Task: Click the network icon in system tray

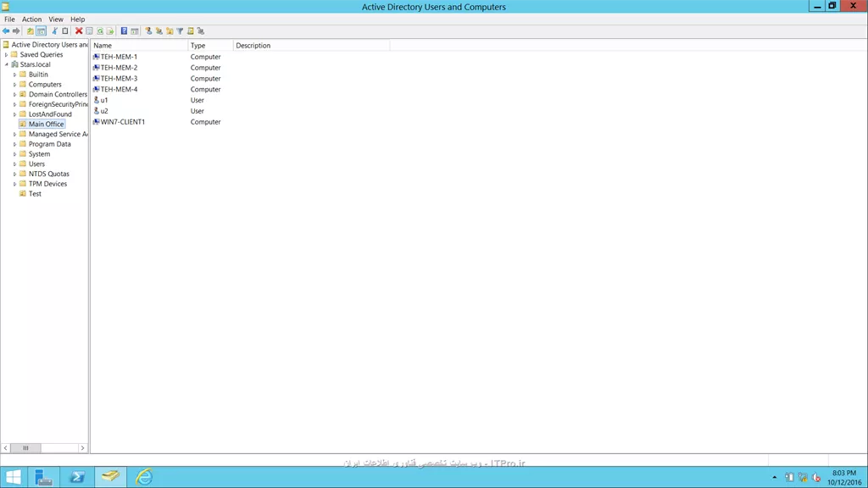Action: [x=803, y=477]
